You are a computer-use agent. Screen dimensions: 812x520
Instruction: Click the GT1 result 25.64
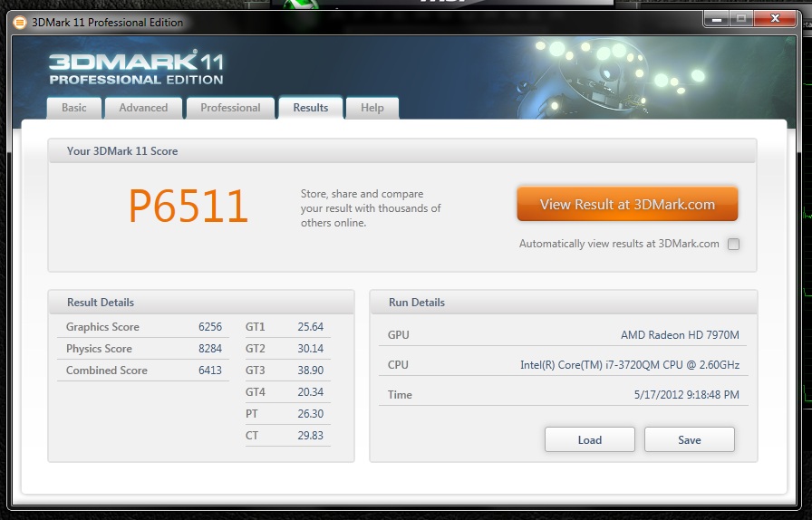pyautogui.click(x=311, y=327)
